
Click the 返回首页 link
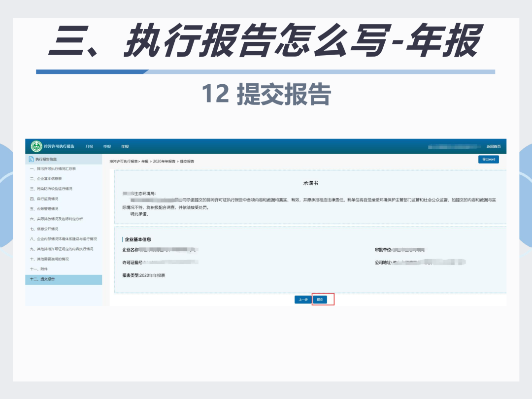[x=494, y=147]
